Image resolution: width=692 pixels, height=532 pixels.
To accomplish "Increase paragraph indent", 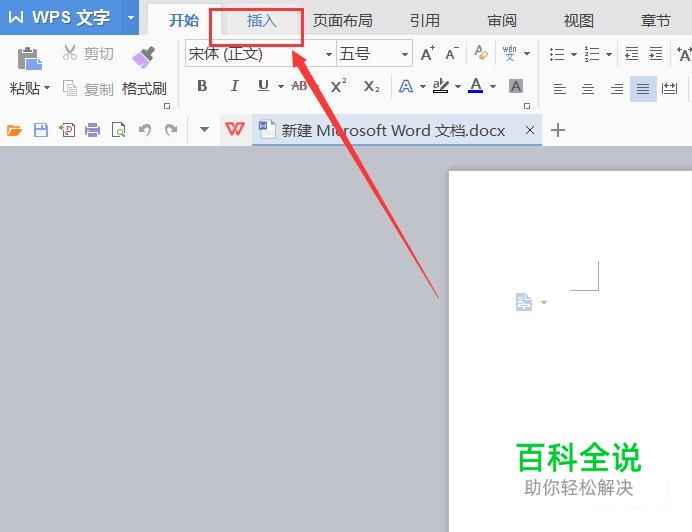I will [656, 53].
